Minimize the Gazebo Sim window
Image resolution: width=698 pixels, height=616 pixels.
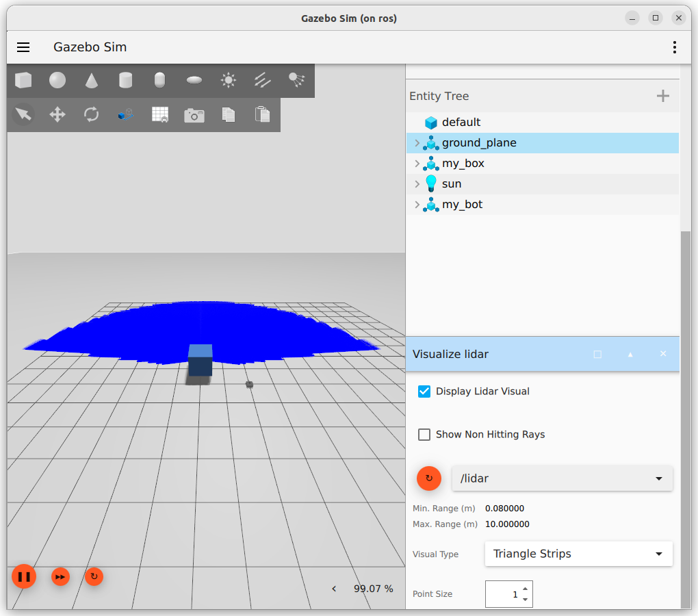coord(632,18)
